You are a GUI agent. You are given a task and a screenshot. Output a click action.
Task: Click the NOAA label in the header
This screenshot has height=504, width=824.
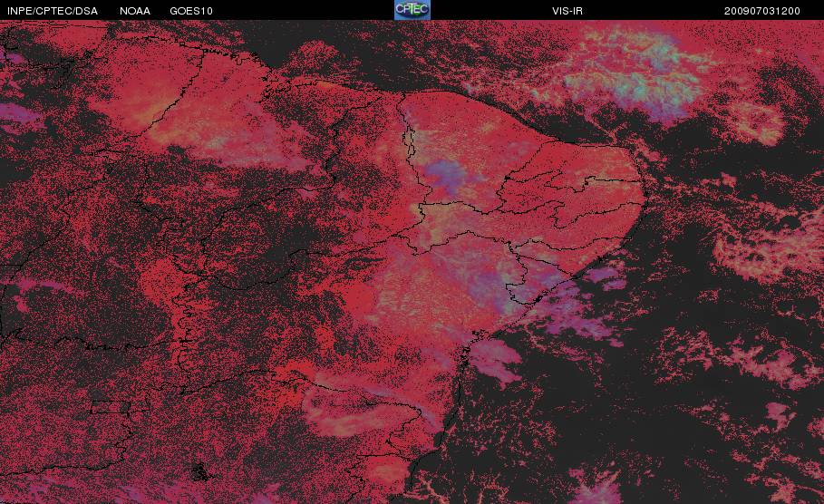135,11
